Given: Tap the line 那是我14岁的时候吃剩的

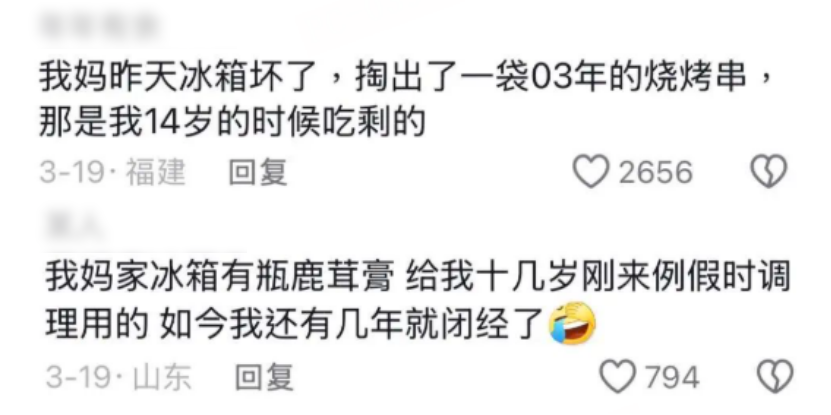Looking at the screenshot, I should click(x=233, y=123).
